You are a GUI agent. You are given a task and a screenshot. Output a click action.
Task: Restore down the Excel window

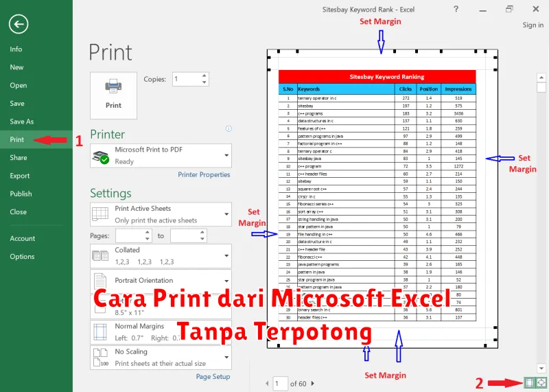[x=509, y=9]
